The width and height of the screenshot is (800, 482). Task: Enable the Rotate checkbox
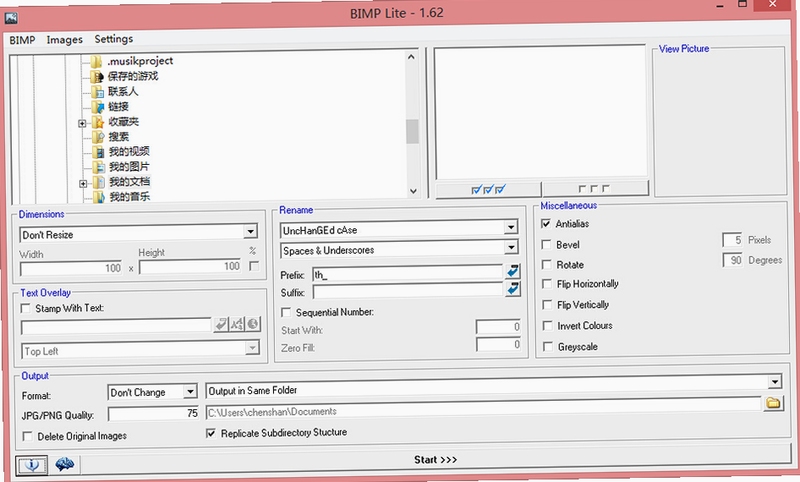tap(546, 265)
